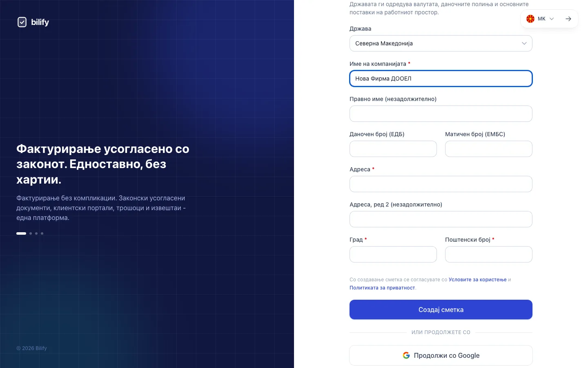The width and height of the screenshot is (588, 368).
Task: Open the MK language dropdown
Action: [x=541, y=19]
